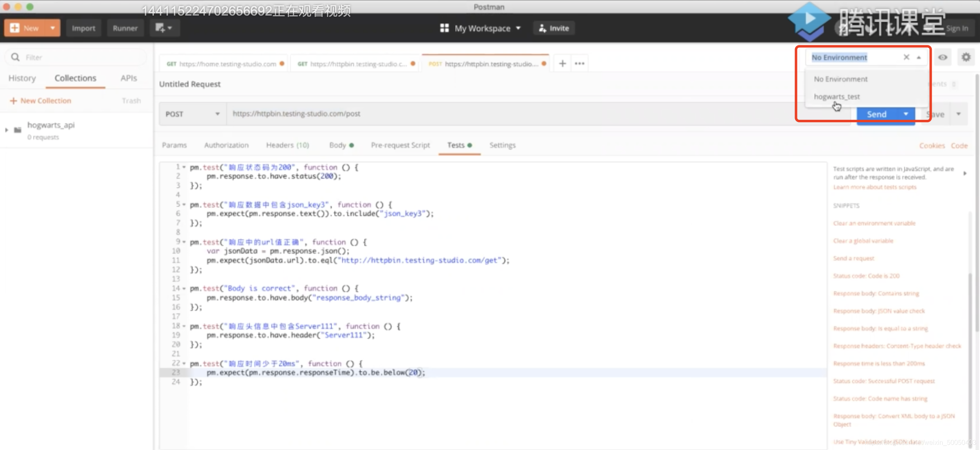Click the search icon in Filter box
Viewport: 980px width, 450px height.
(x=15, y=57)
